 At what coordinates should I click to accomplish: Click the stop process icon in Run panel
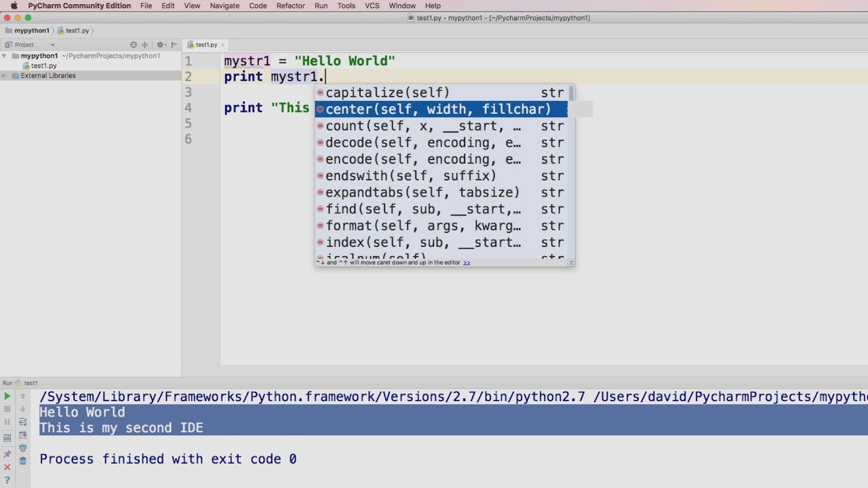7,409
